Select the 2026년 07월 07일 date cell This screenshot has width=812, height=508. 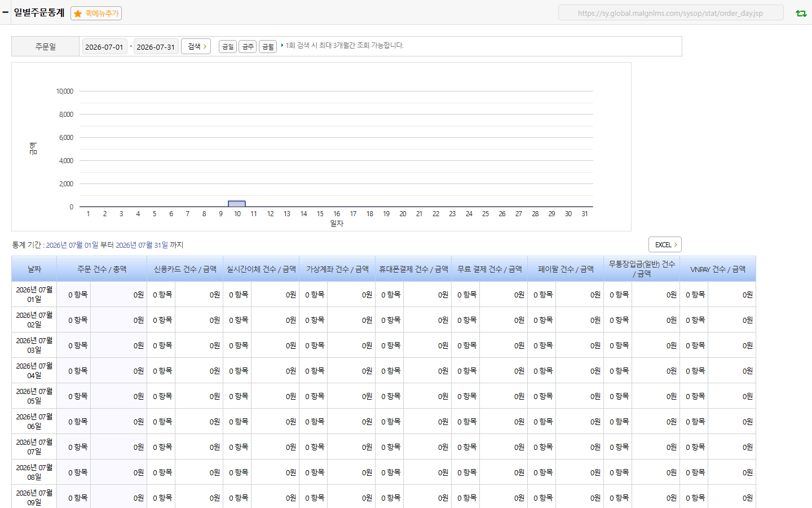click(34, 446)
